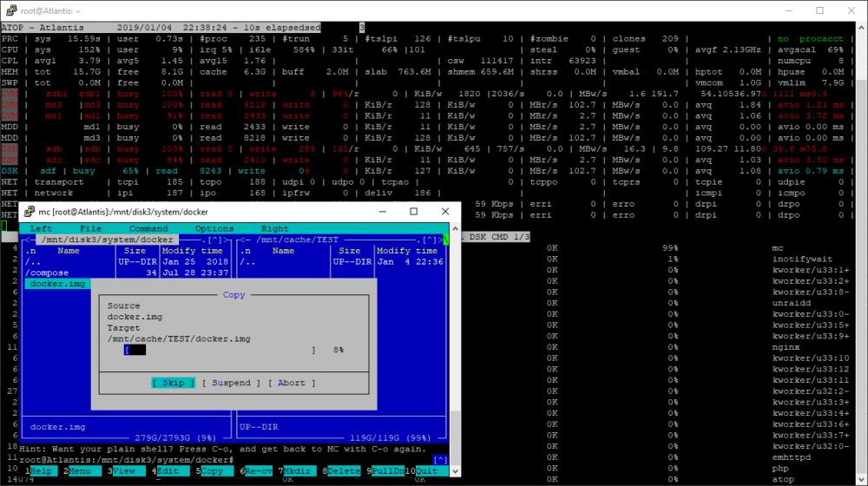Screen dimensions: 868x486
Task: Click the right panel path /mnt/cache/TEST
Action: coord(297,240)
